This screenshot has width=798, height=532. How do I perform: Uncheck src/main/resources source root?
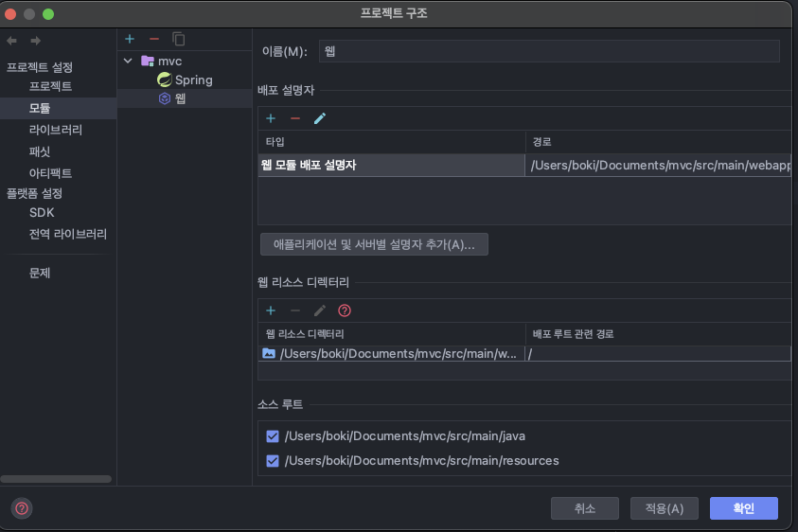273,461
